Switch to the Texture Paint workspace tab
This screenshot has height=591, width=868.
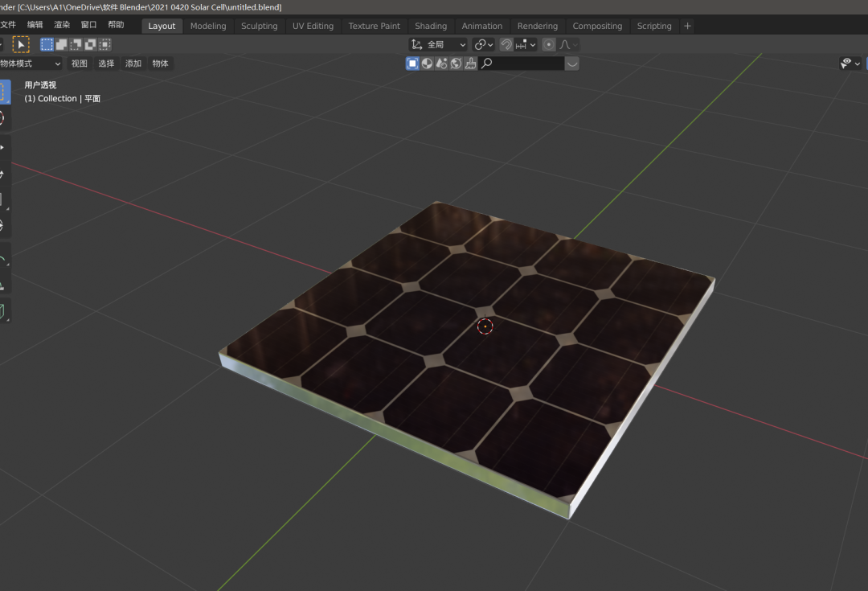tap(375, 26)
